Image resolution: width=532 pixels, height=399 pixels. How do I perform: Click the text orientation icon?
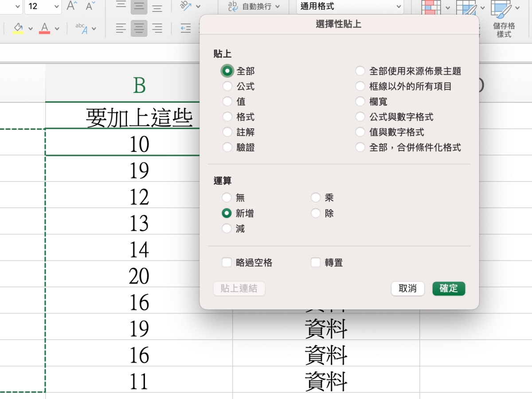(x=185, y=6)
